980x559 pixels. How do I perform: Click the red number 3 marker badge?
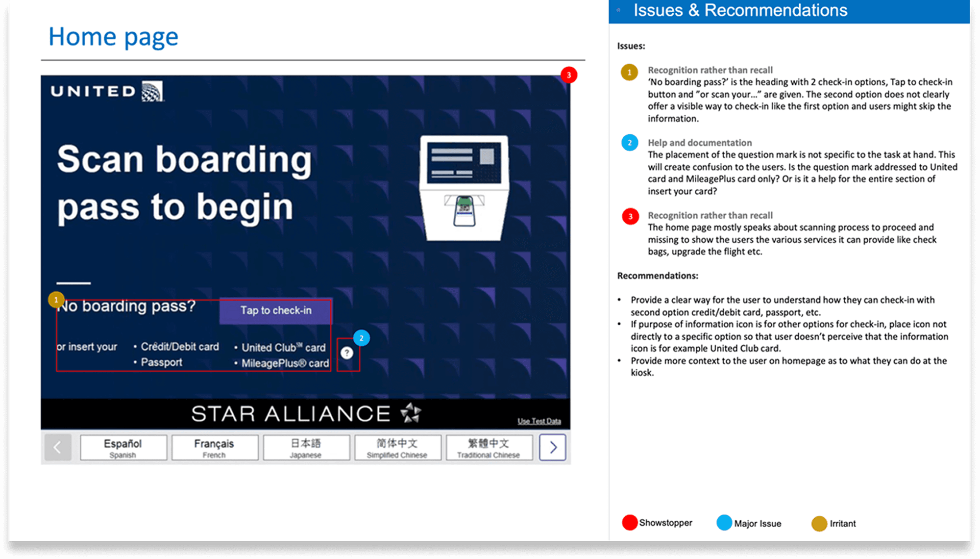(x=569, y=75)
